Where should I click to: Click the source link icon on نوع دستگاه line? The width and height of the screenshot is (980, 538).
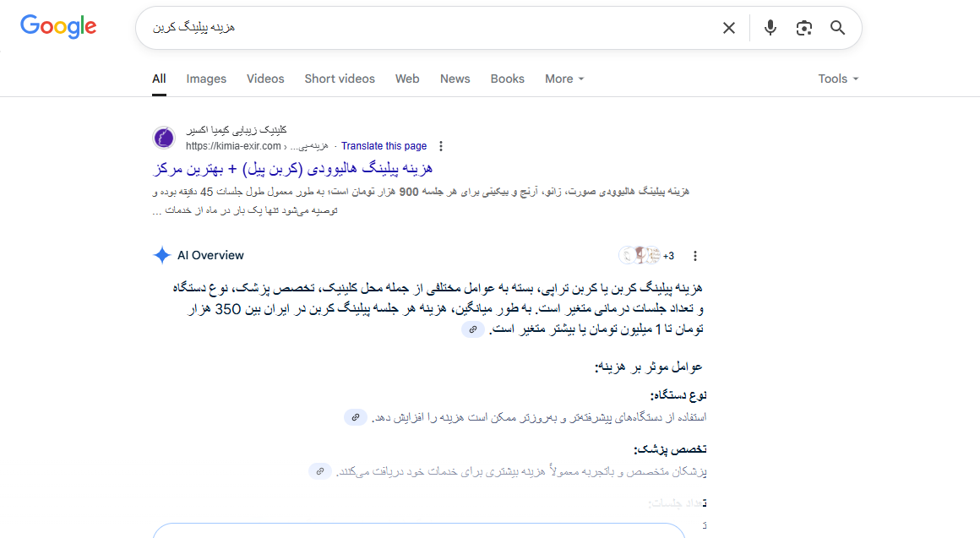tap(355, 417)
